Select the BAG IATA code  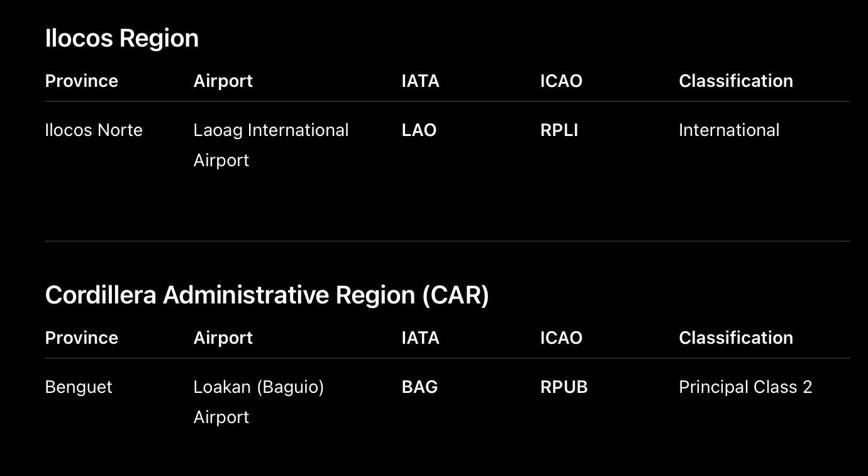420,387
